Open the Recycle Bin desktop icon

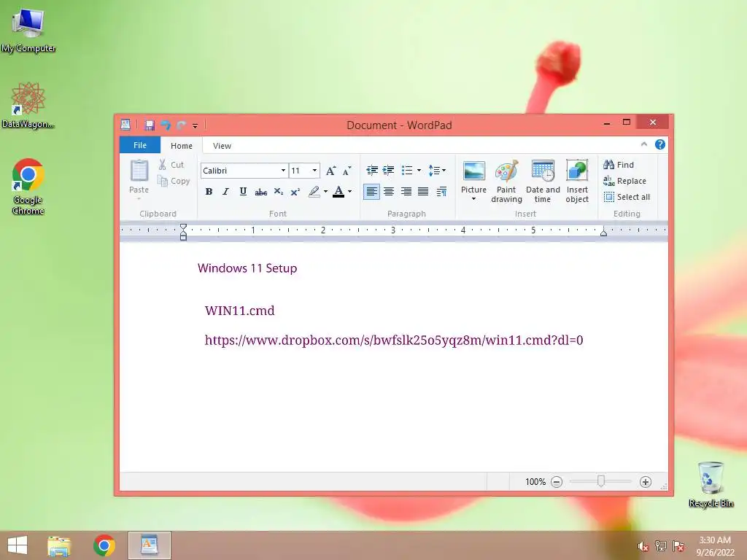point(711,484)
